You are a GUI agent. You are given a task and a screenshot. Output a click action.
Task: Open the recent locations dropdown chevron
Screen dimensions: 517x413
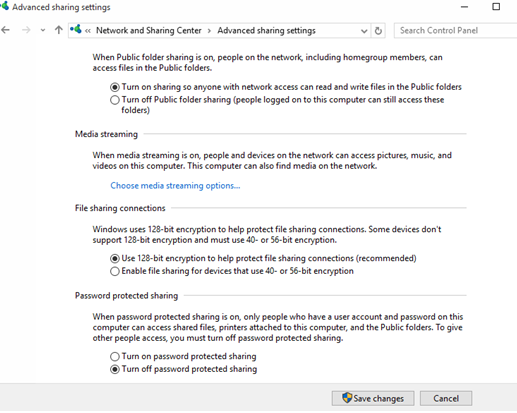coord(43,30)
